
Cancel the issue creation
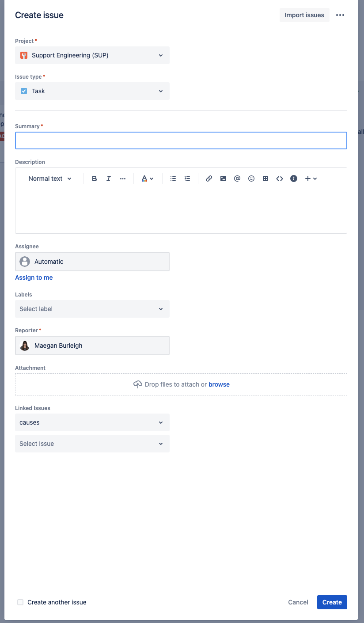click(x=298, y=602)
